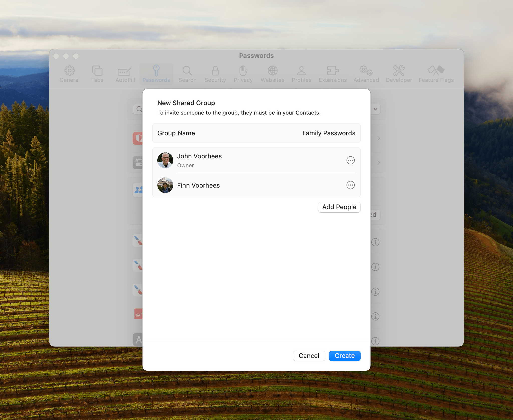Click the Passwords tab in preferences
This screenshot has height=420, width=513.
[x=156, y=73]
